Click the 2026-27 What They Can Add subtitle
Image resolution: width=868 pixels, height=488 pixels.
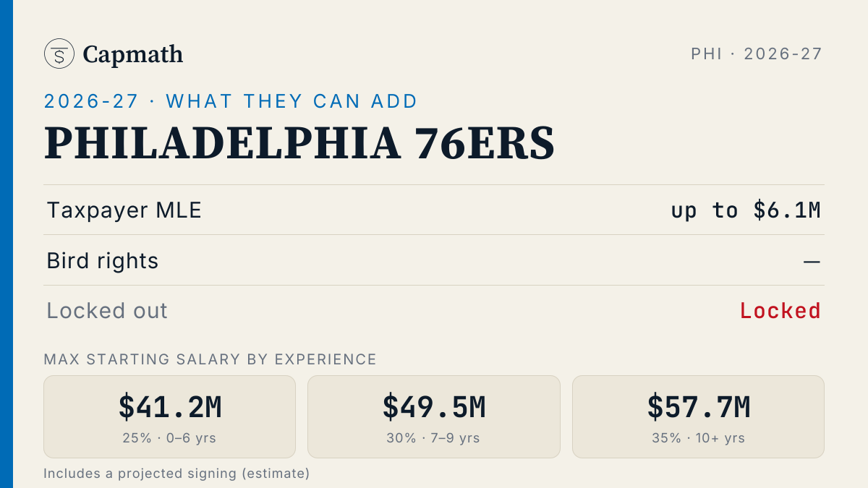point(231,101)
